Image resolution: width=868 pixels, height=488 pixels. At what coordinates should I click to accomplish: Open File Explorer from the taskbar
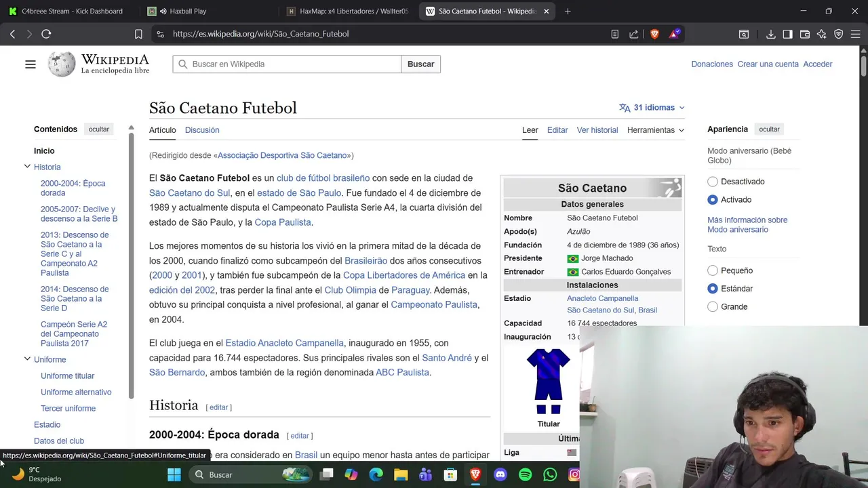tap(401, 474)
